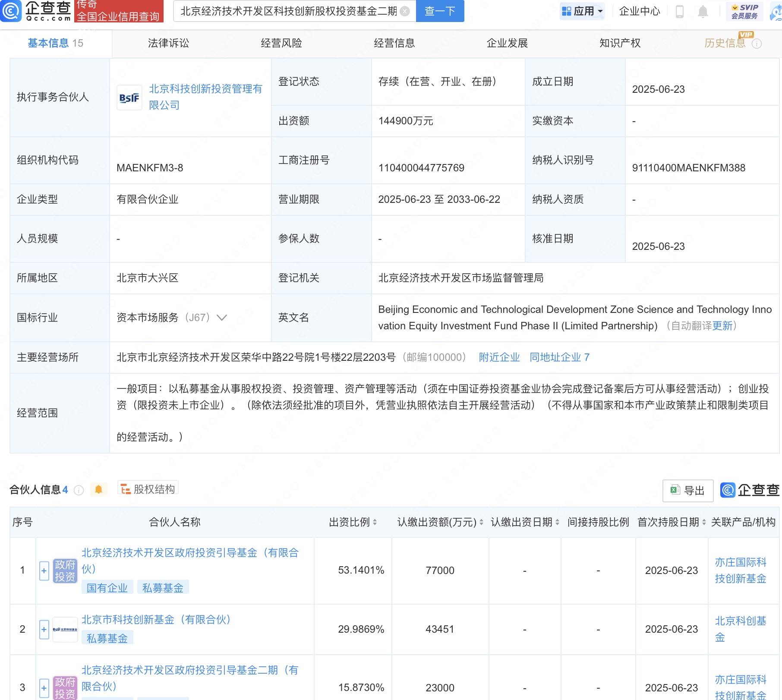Sort by 认缴出资日期 column arrows
782x700 pixels.
(557, 522)
